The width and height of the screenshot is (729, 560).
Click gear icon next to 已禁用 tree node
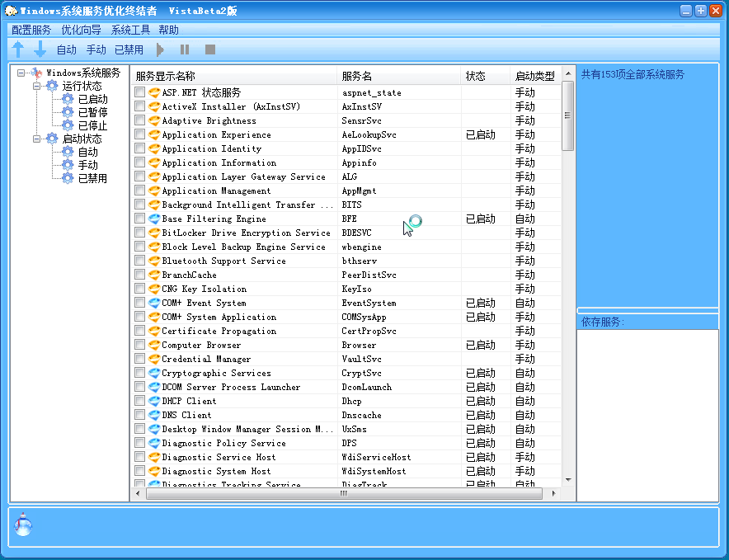tap(68, 178)
